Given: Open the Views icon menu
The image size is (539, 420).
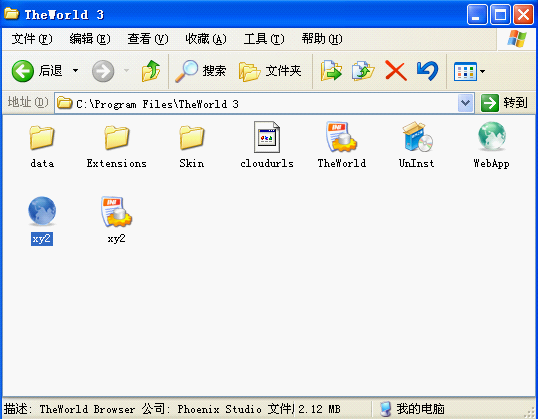Looking at the screenshot, I should 470,71.
